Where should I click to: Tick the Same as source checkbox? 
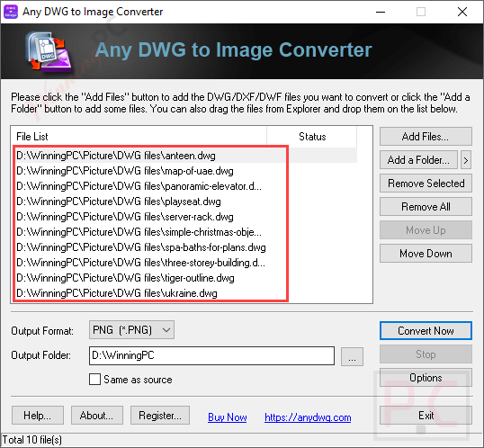click(94, 379)
